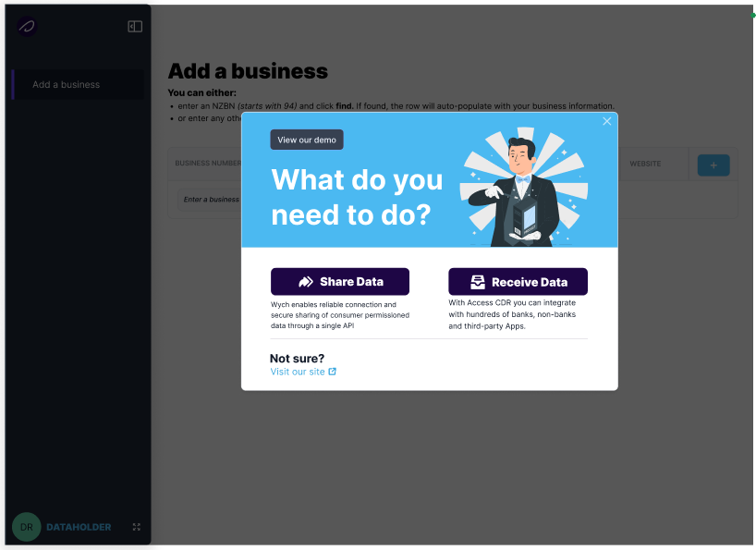Click the inbox tray icon in Receive Data

pyautogui.click(x=478, y=282)
